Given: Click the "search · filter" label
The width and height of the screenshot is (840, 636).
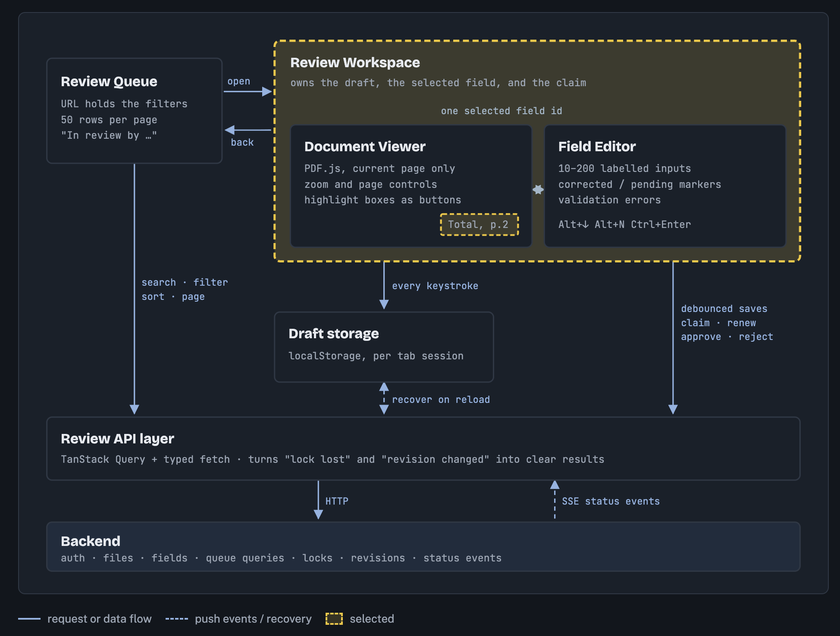Looking at the screenshot, I should 185,282.
